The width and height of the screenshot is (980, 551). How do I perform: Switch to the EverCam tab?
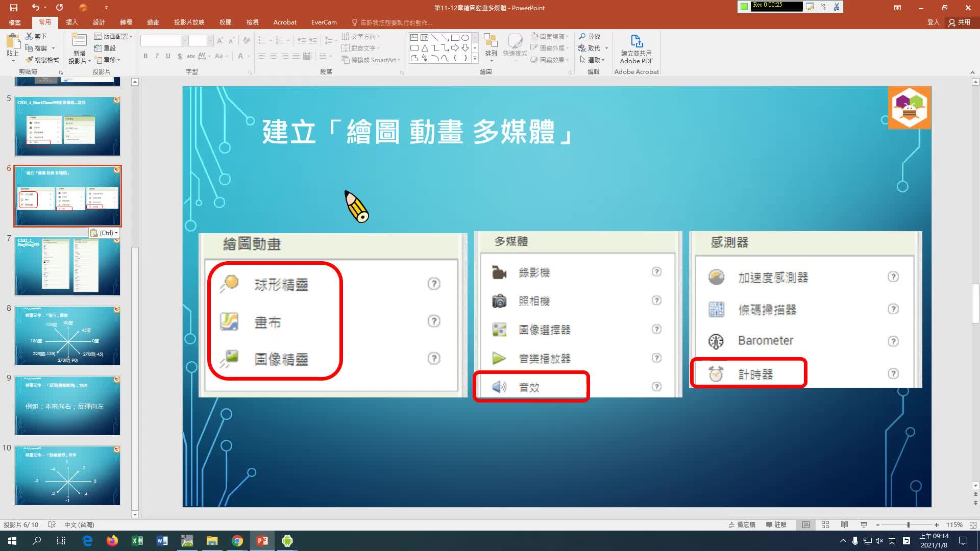(324, 22)
